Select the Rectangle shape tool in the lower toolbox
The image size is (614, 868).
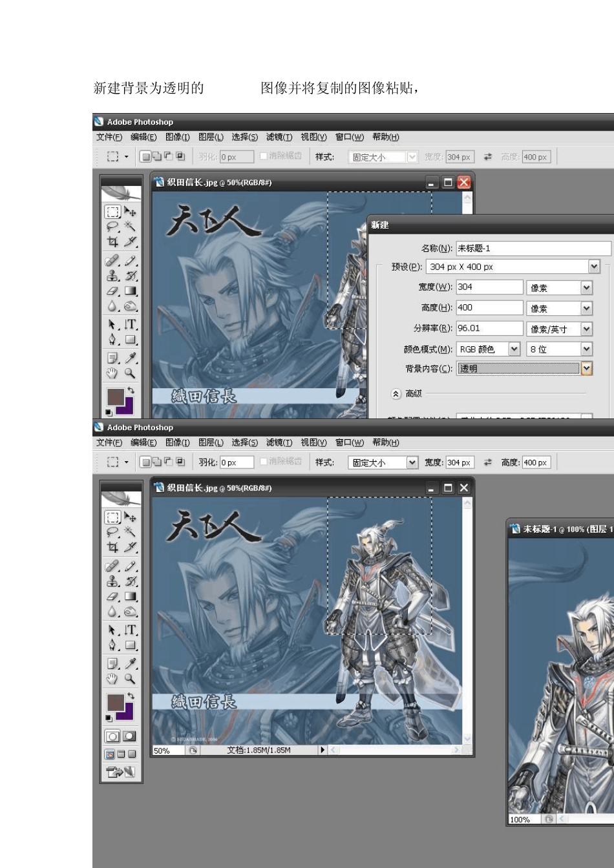point(130,645)
